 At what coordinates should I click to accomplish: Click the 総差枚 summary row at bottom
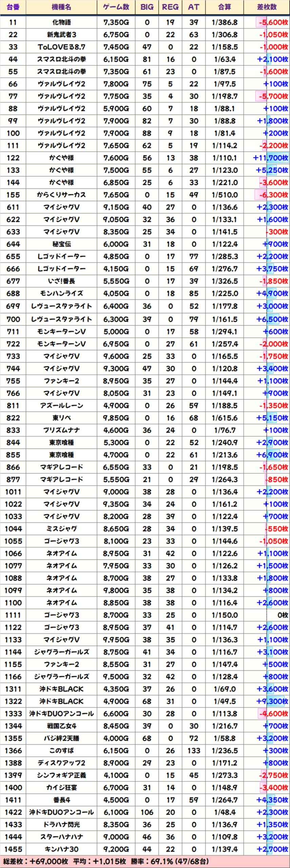tap(106, 861)
